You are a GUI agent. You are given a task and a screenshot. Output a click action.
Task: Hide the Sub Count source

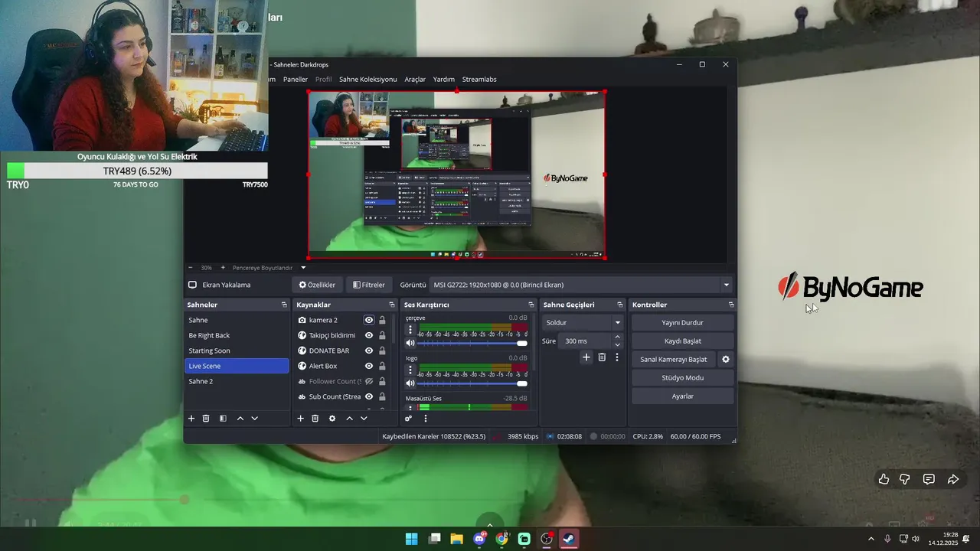(x=369, y=396)
